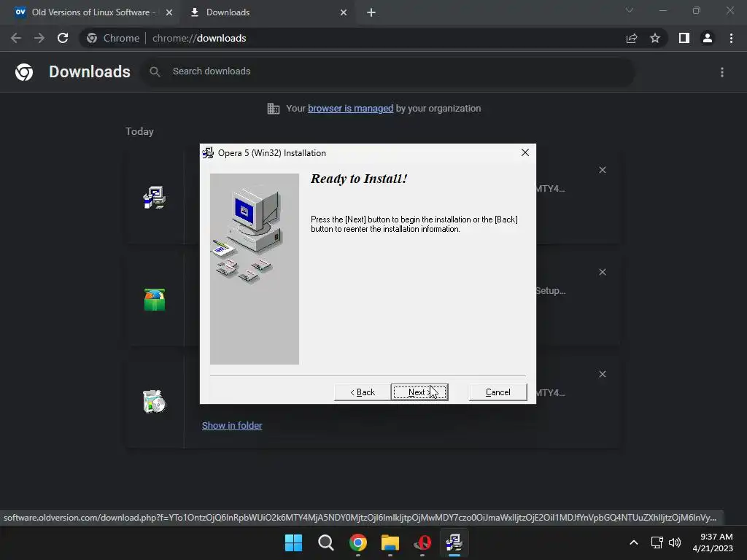Open Downloads page more actions menu
The image size is (747, 560).
(x=721, y=72)
